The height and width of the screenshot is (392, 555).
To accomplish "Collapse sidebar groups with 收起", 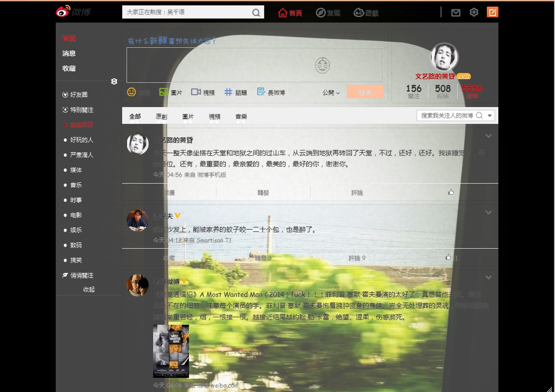I will click(x=89, y=289).
